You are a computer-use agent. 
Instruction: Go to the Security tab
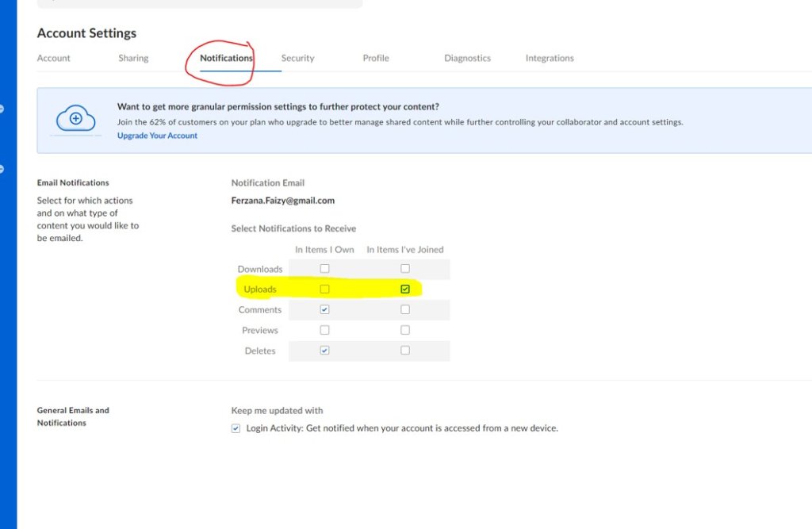[x=297, y=58]
